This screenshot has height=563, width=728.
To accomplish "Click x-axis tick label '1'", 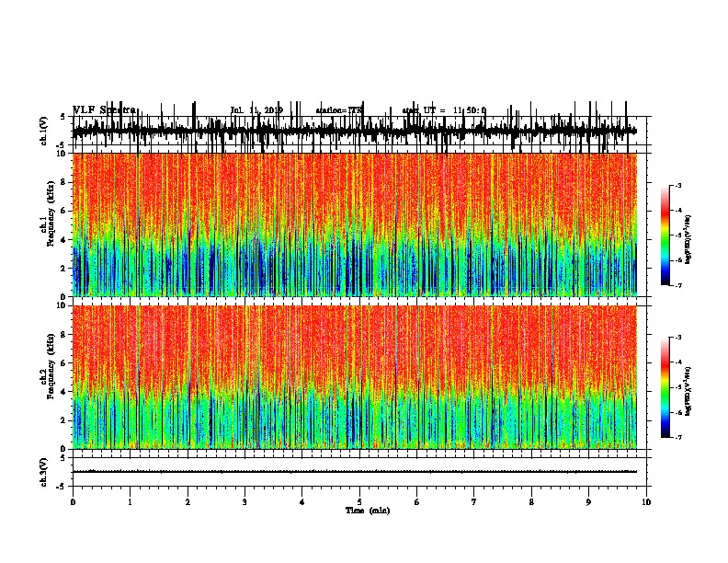I will [130, 501].
